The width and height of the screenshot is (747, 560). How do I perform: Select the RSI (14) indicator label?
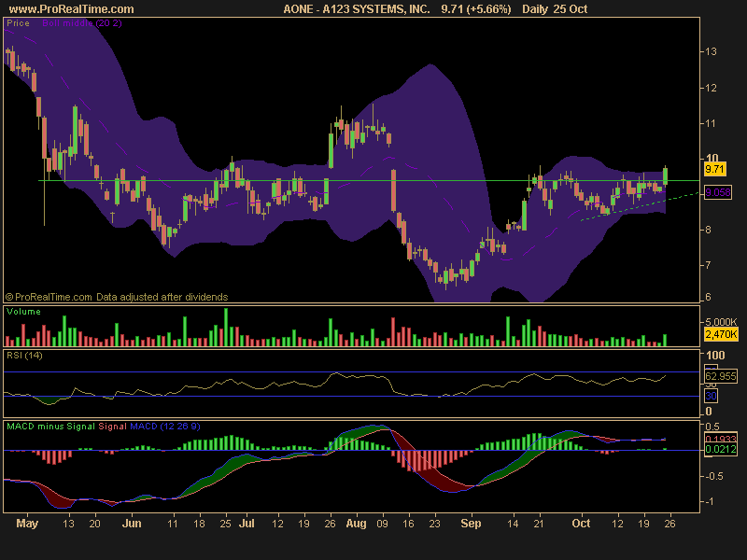pyautogui.click(x=24, y=356)
